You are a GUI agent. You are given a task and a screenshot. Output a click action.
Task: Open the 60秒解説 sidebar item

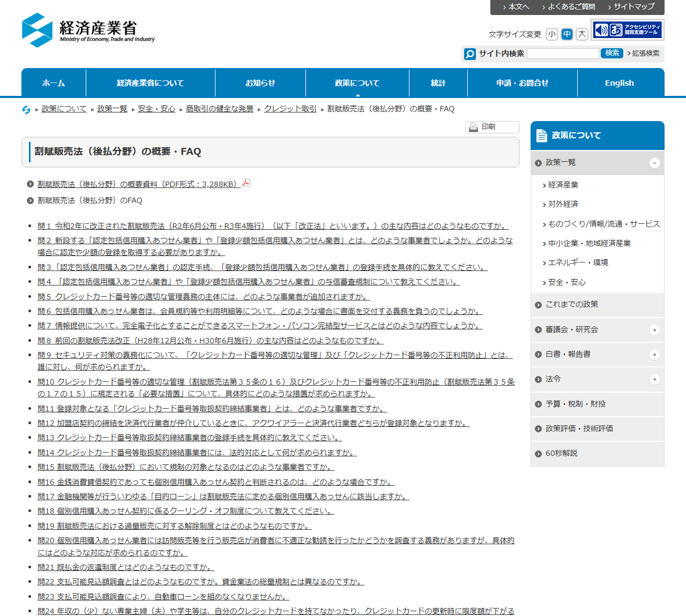click(x=598, y=453)
